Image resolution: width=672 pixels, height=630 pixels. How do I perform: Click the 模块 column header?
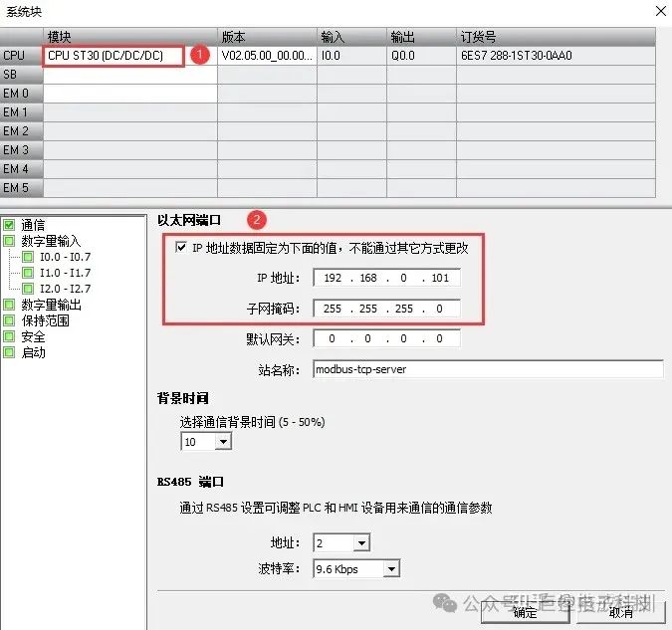[x=130, y=37]
